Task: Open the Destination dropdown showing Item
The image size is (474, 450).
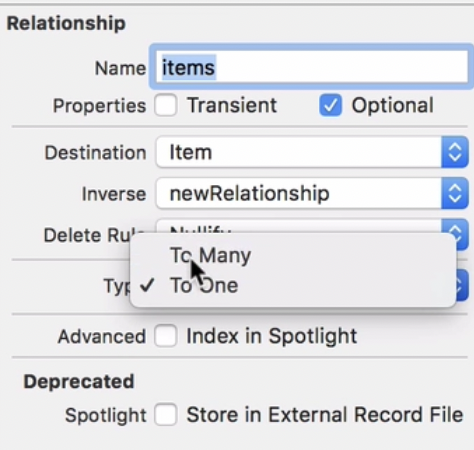Action: 312,152
